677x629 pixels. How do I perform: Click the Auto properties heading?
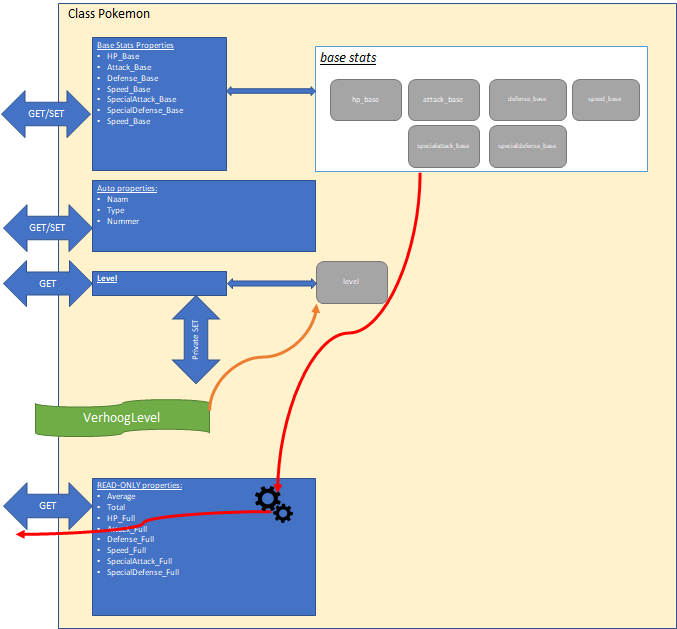pos(126,188)
